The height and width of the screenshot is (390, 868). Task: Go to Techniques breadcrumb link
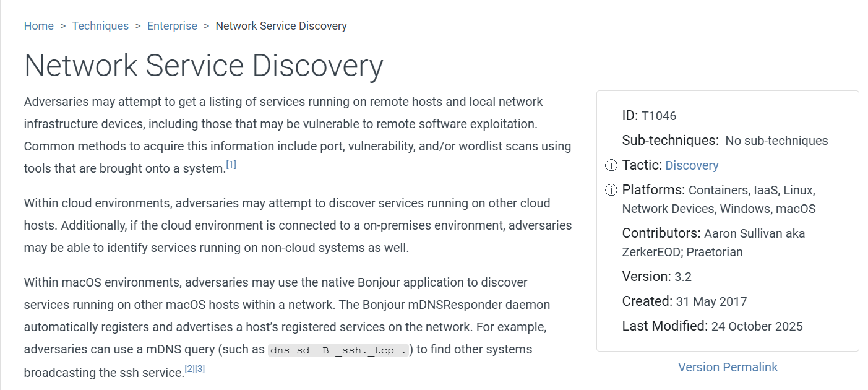tap(100, 26)
